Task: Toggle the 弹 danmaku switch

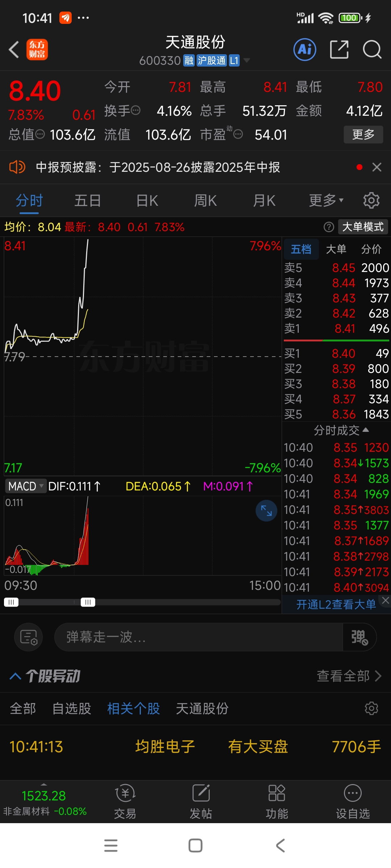Action: (x=360, y=637)
